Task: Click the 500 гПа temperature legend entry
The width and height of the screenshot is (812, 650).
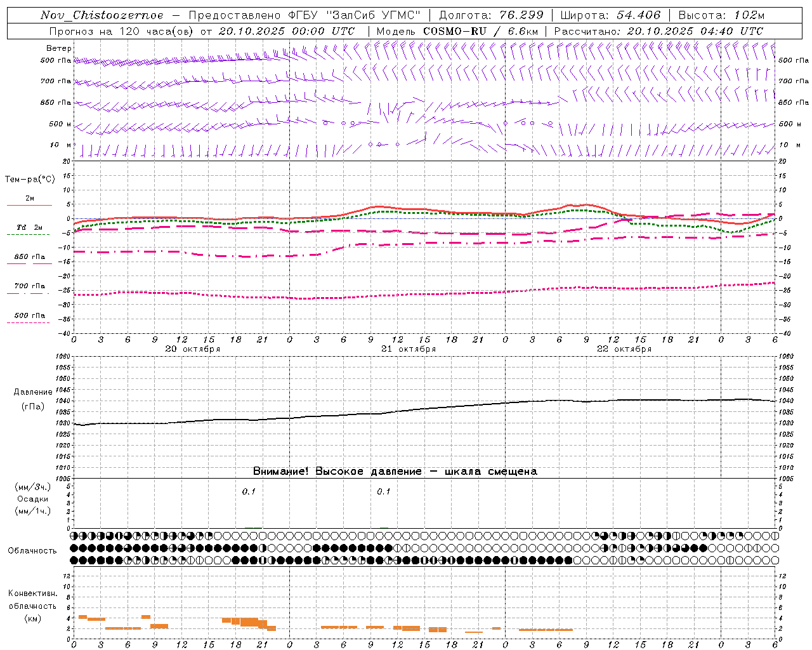Action: (x=30, y=315)
